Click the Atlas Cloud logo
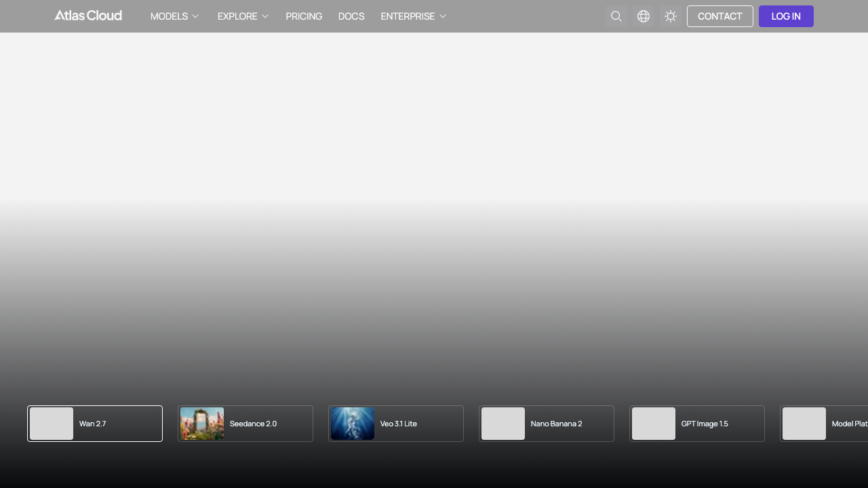The image size is (868, 488). [88, 16]
